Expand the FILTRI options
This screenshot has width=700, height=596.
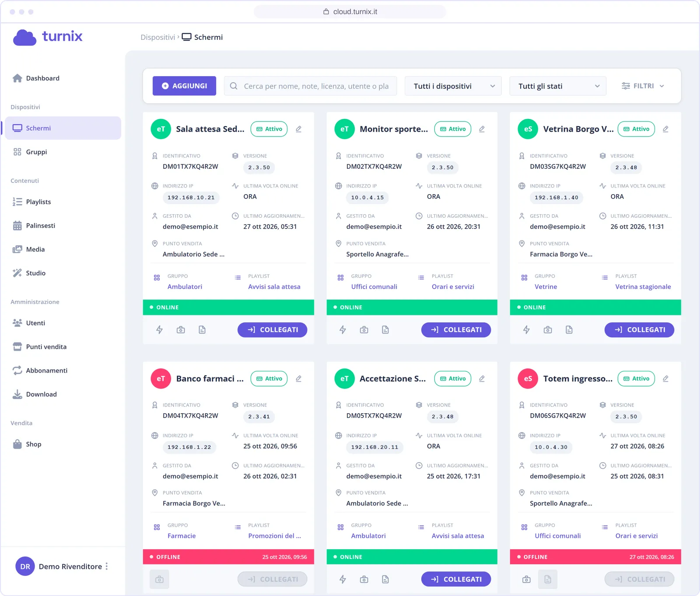[643, 86]
